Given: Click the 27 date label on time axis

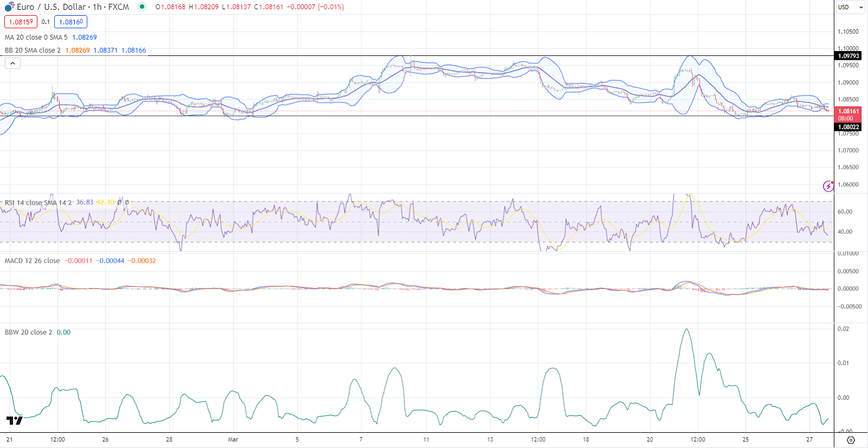Looking at the screenshot, I should 809,439.
